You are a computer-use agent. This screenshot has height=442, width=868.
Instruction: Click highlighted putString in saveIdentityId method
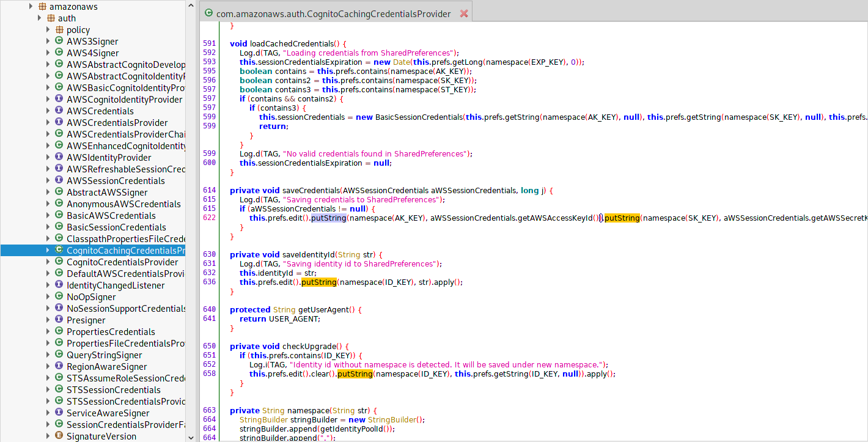pos(319,282)
